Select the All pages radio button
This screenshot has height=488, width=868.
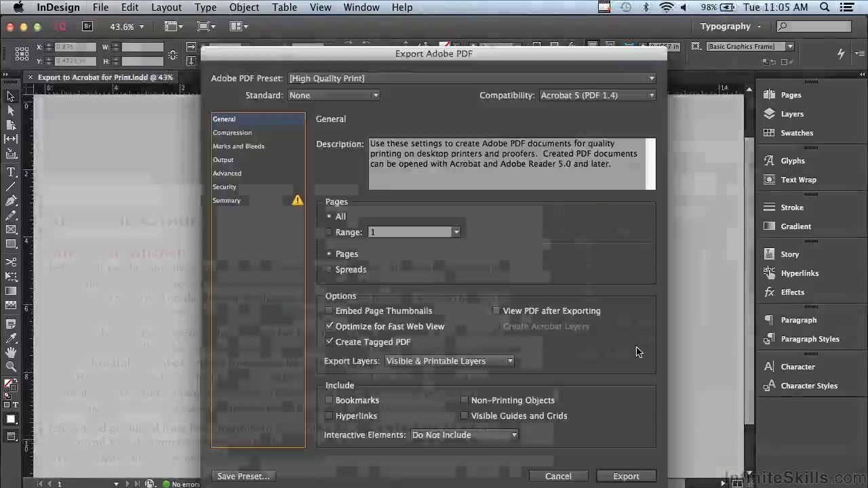tap(329, 216)
